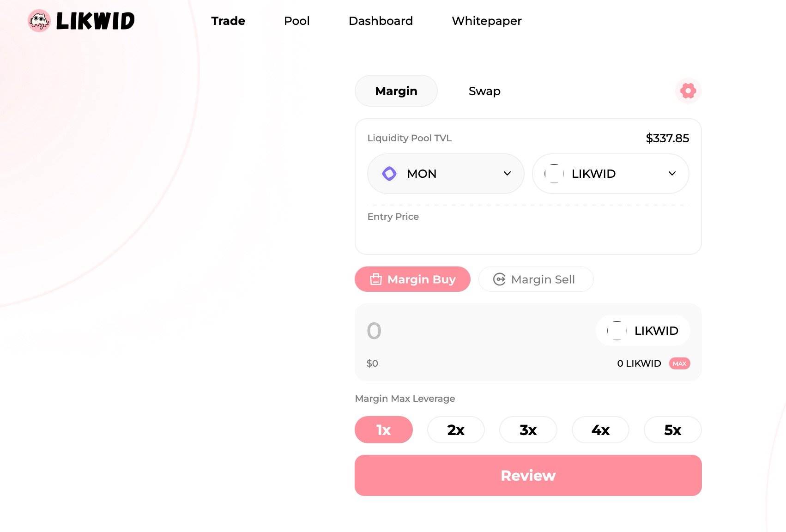Viewport: 786px width, 532px height.
Task: Select 5x leverage option
Action: 673,430
